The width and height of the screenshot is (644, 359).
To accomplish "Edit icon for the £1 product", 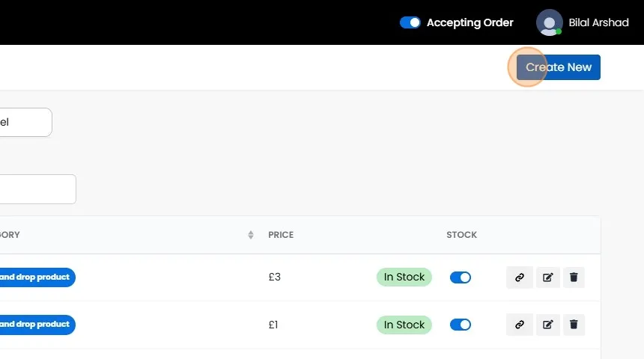I will (x=548, y=325).
